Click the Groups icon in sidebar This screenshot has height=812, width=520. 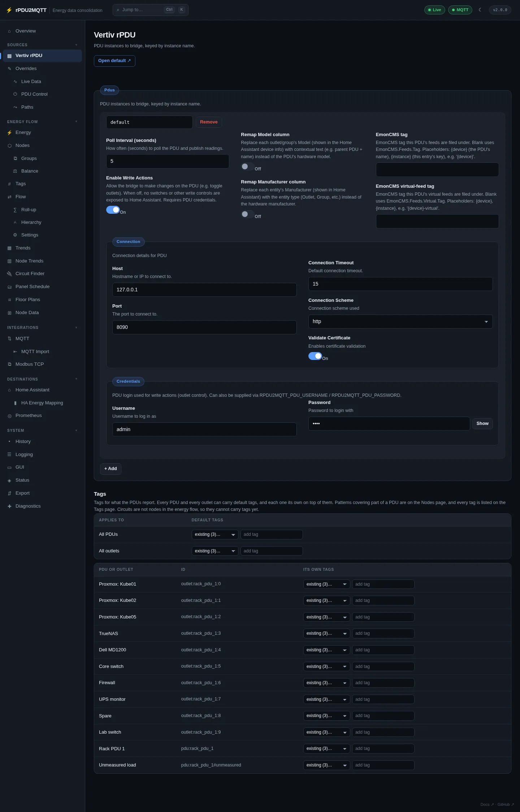(15, 159)
